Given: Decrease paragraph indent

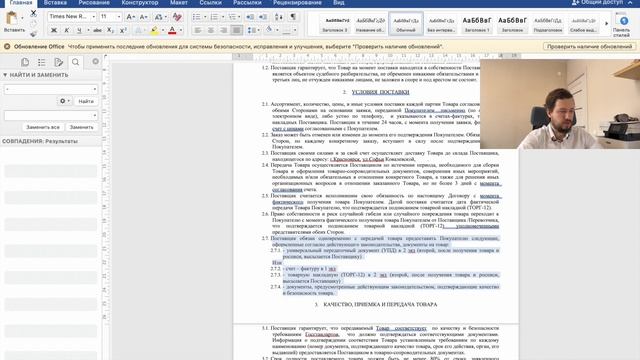Looking at the screenshot, I should (250, 17).
